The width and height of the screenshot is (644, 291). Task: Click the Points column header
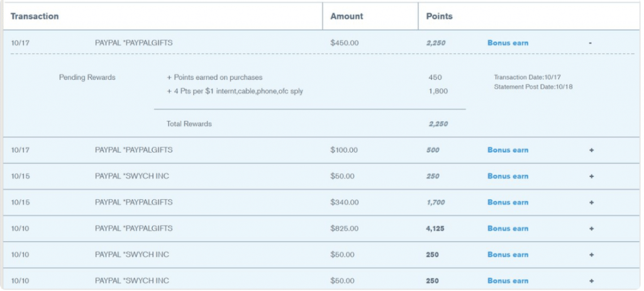coord(440,16)
